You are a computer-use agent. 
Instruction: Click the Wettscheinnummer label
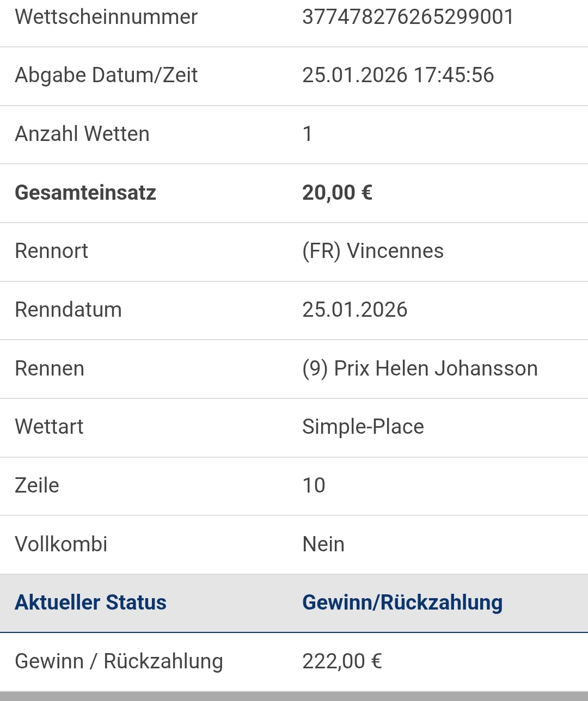point(106,17)
